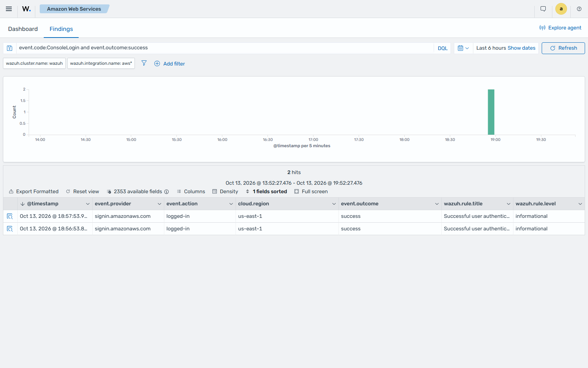Click the green histogram bar near 19:00
588x368 pixels.
point(491,112)
